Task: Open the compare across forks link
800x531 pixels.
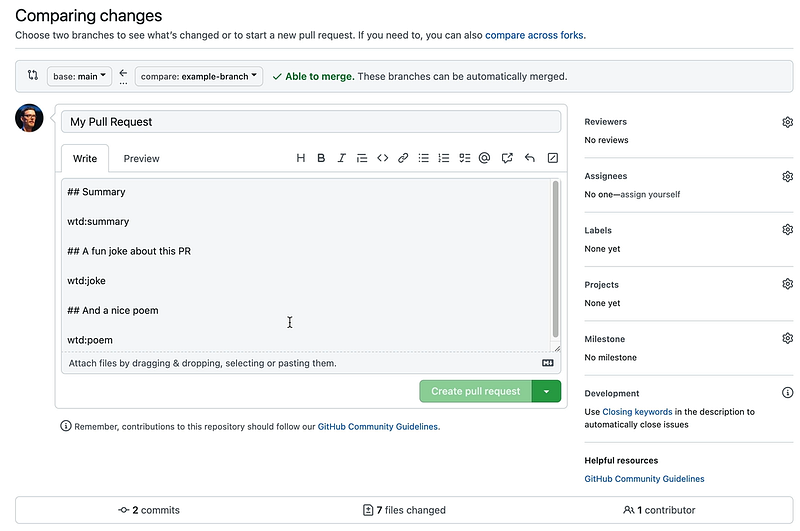Action: [534, 35]
